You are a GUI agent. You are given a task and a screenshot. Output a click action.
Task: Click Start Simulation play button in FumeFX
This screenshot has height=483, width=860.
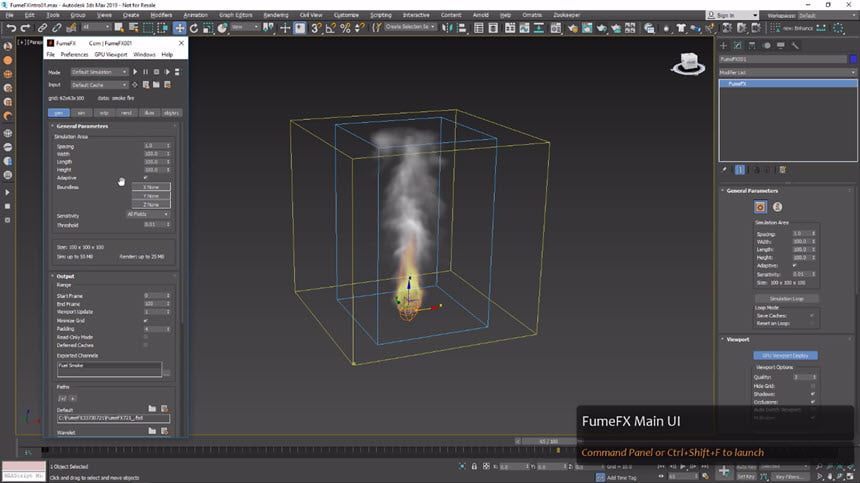[135, 72]
